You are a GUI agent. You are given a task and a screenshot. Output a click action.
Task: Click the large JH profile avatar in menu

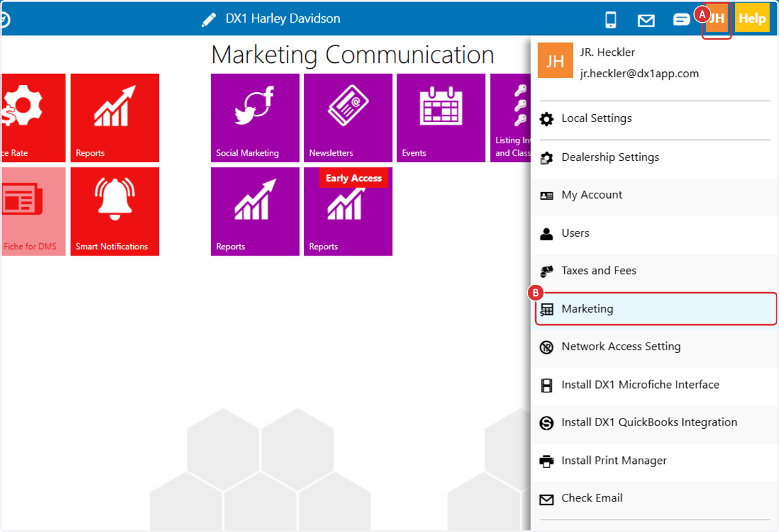[x=556, y=61]
